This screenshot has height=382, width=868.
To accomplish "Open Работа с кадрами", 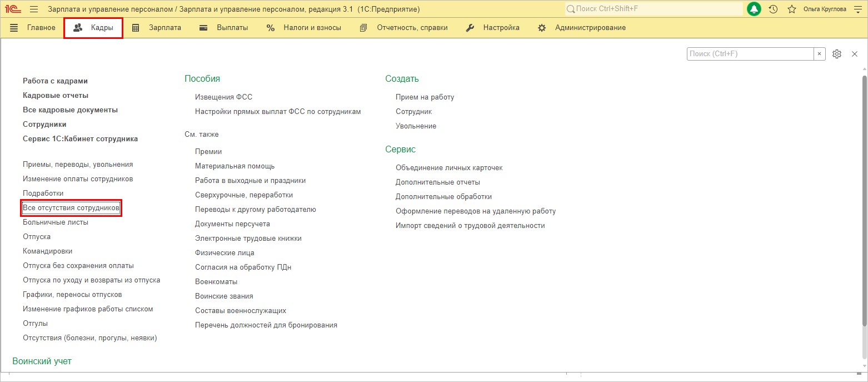I will pyautogui.click(x=55, y=81).
